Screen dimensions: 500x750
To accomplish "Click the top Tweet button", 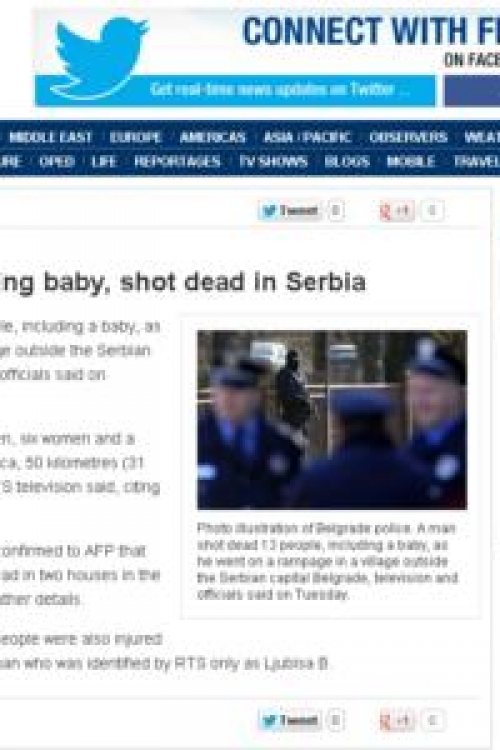I will (290, 210).
